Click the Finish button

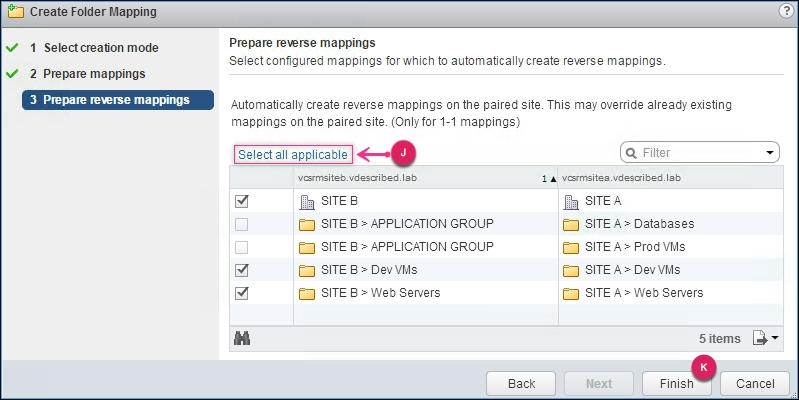click(677, 384)
